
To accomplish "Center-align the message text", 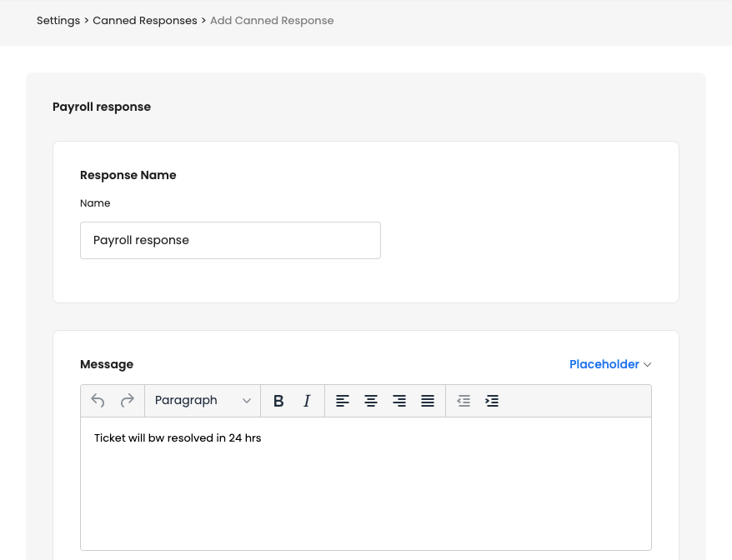I will point(371,401).
